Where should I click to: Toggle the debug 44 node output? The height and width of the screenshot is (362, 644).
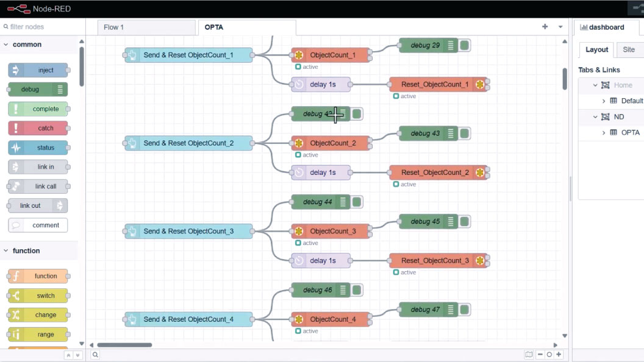357,202
